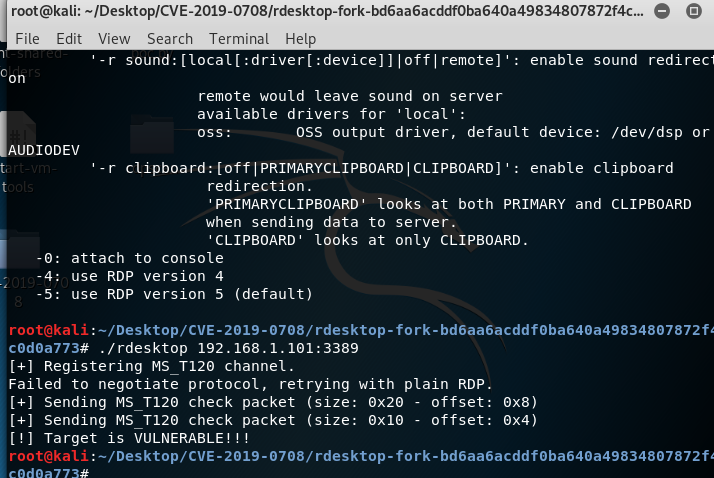Open the Help menu

click(x=301, y=39)
